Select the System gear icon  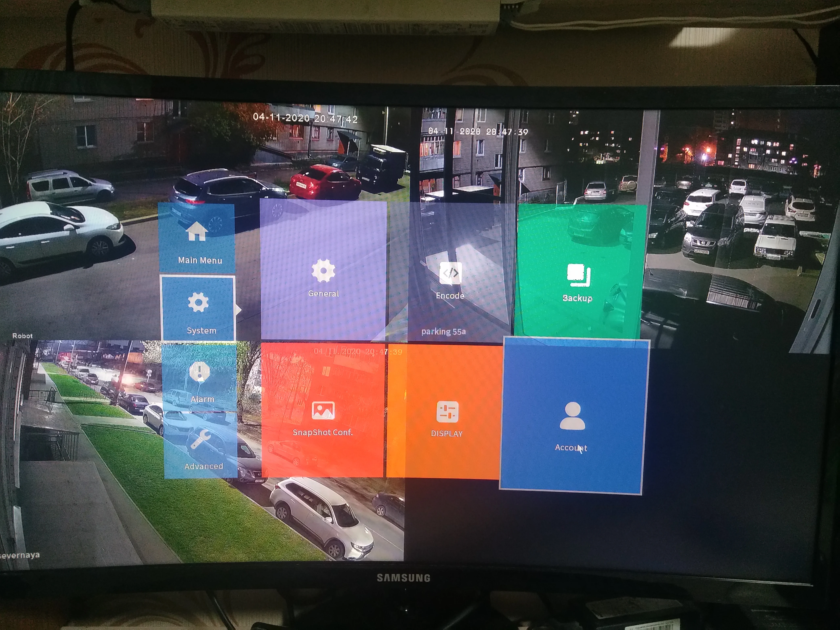pyautogui.click(x=198, y=303)
